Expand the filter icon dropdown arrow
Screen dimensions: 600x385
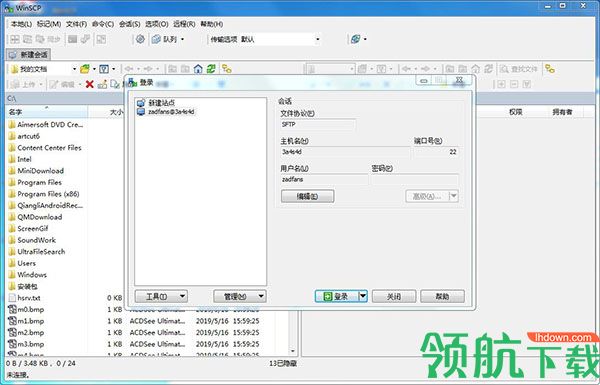113,69
